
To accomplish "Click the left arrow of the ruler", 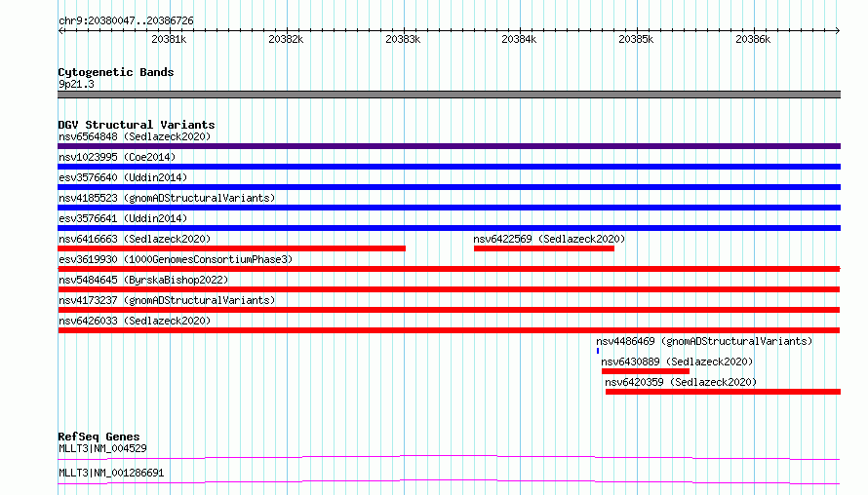I will point(60,31).
